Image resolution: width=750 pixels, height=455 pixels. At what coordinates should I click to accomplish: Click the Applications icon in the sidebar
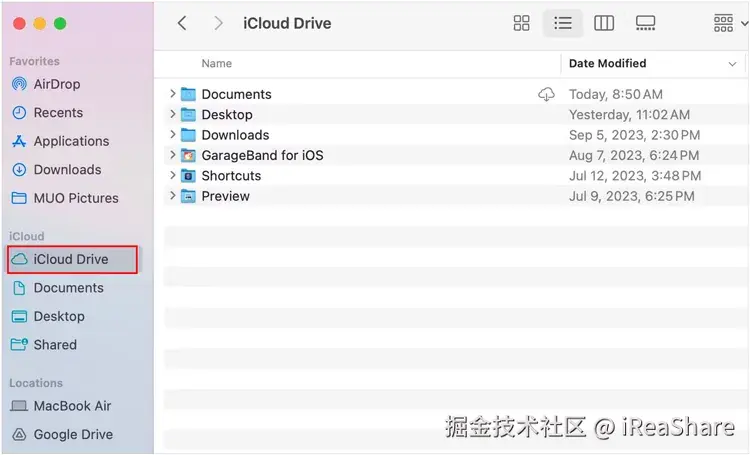point(19,141)
